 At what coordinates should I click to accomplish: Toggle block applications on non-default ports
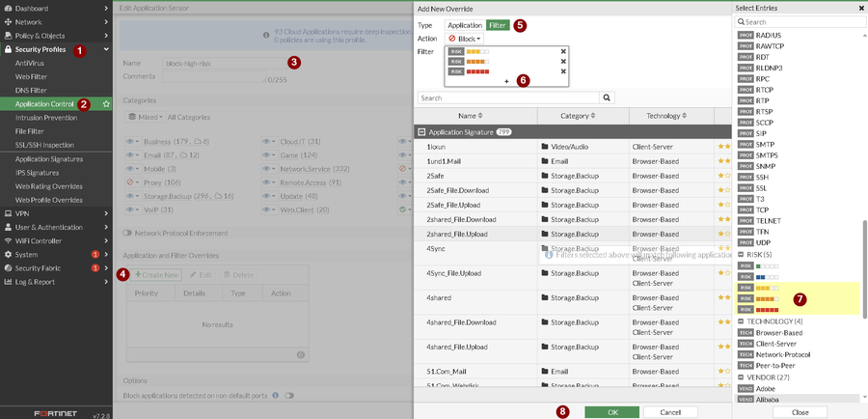[x=289, y=396]
